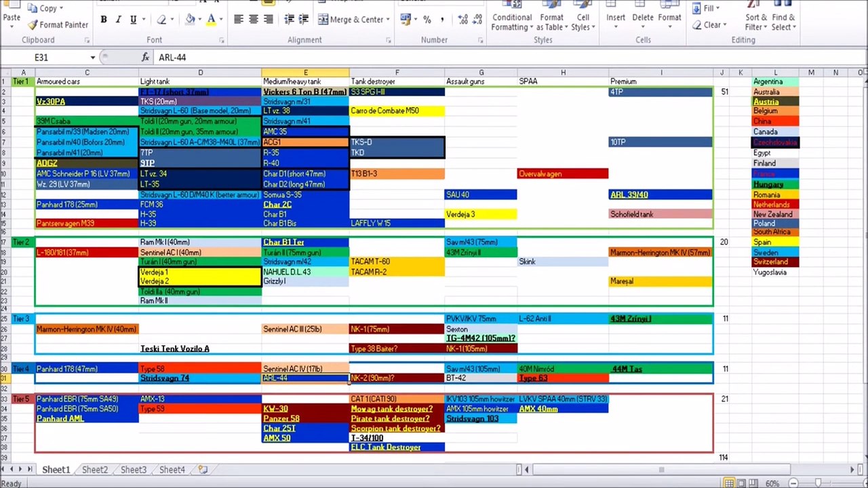Viewport: 868px width, 488px height.
Task: Open Clear dropdown
Action: pos(709,25)
